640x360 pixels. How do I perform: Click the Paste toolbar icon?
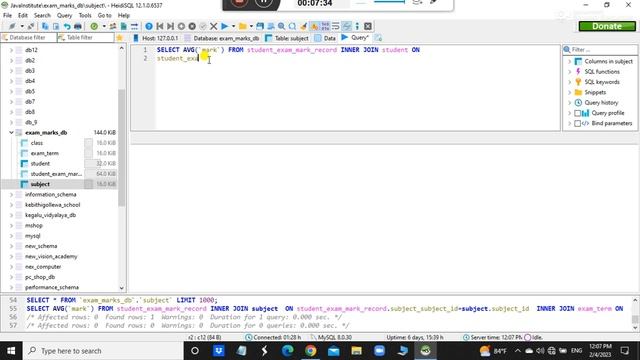56,26
